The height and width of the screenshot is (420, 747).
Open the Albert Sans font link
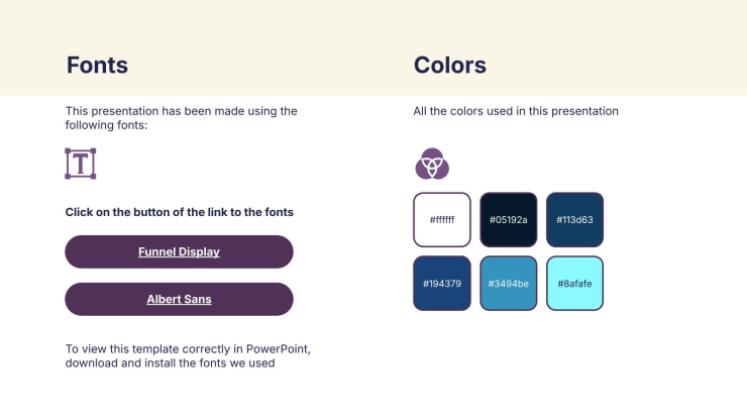[x=179, y=299]
